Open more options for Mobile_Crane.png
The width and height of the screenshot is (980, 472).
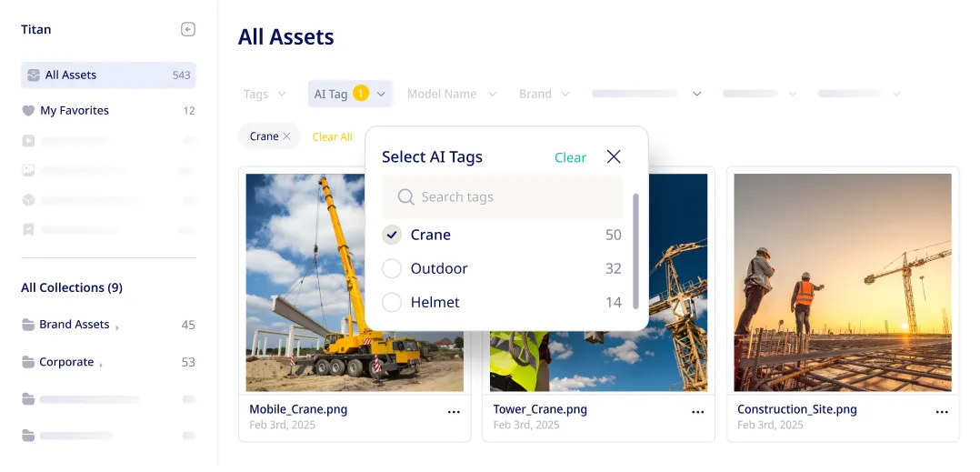click(x=454, y=412)
